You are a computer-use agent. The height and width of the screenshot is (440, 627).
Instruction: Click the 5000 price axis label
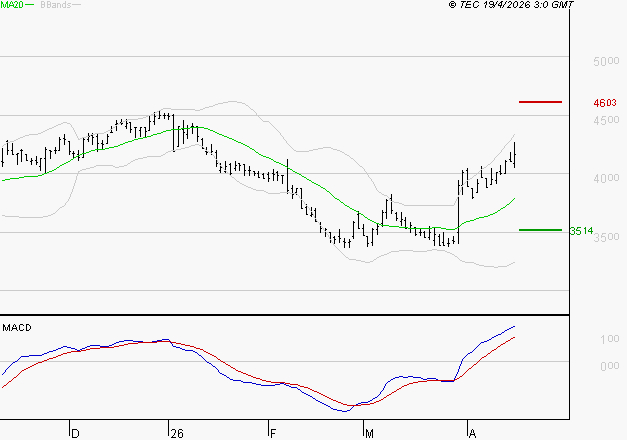coord(606,61)
